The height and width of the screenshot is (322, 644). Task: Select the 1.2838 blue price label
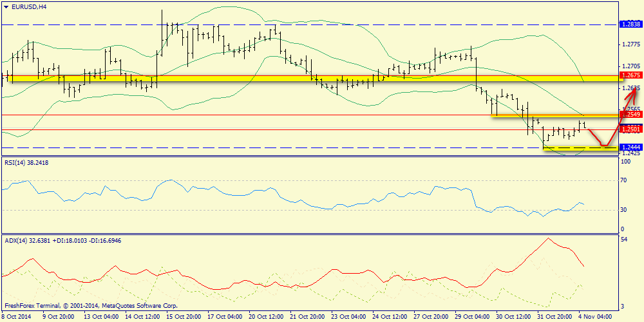[630, 24]
